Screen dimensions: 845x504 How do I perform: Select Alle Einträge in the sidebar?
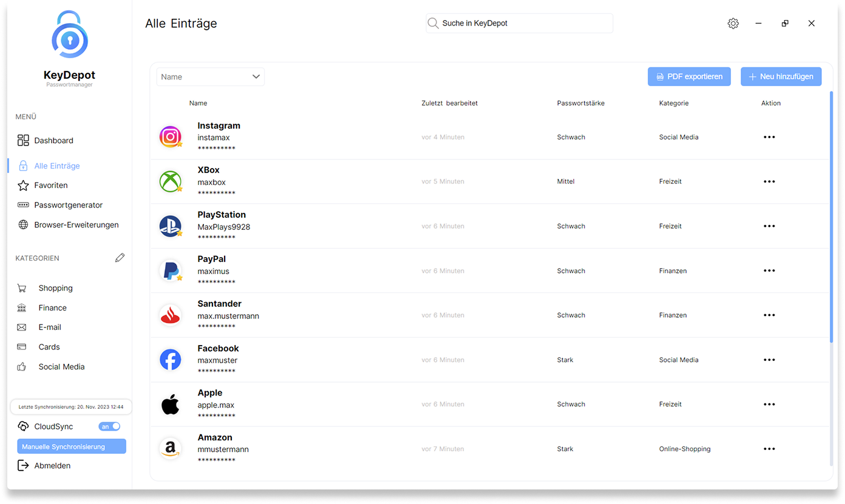coord(57,166)
